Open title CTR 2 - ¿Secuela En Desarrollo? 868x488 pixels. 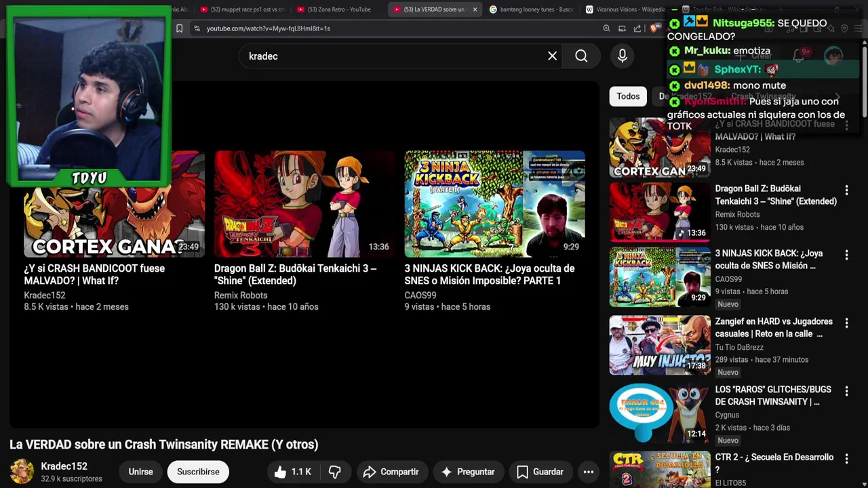click(774, 464)
